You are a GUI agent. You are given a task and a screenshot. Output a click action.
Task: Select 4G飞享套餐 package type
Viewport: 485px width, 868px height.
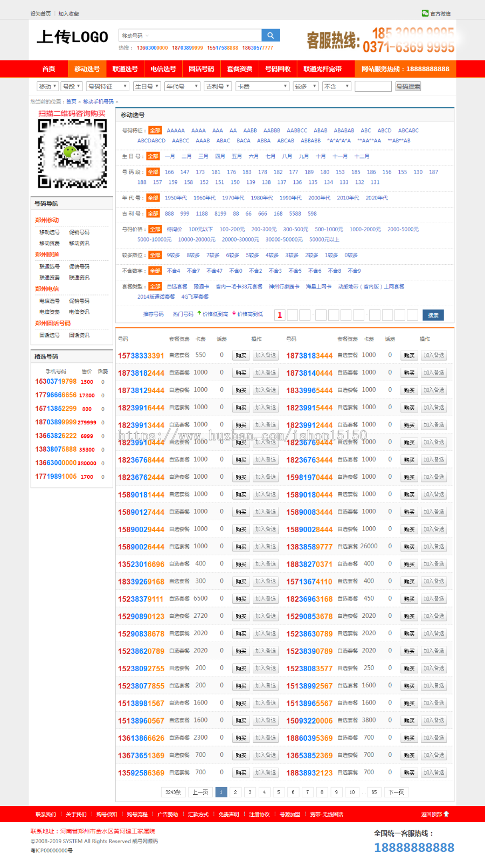pos(195,297)
